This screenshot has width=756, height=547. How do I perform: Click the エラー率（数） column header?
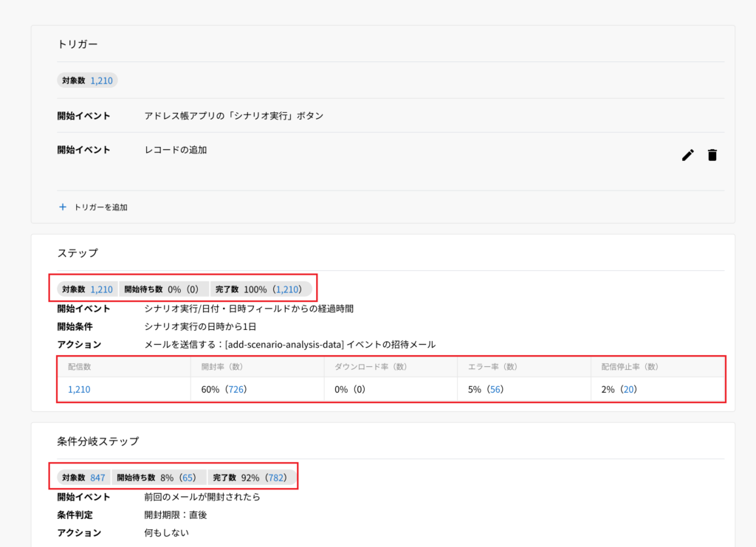click(x=487, y=366)
